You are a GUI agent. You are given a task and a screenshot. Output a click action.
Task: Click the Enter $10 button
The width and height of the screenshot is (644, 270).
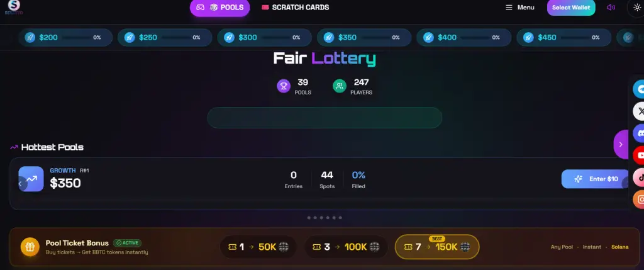596,179
